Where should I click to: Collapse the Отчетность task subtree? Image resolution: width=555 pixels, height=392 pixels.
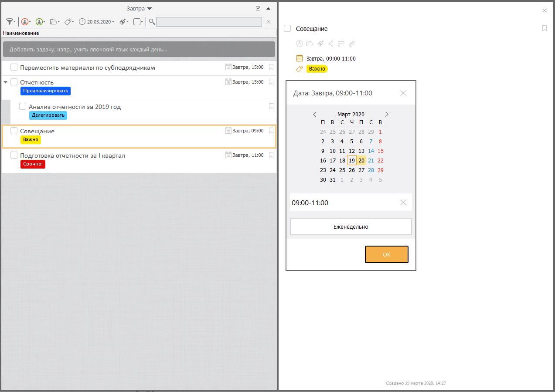[6, 82]
